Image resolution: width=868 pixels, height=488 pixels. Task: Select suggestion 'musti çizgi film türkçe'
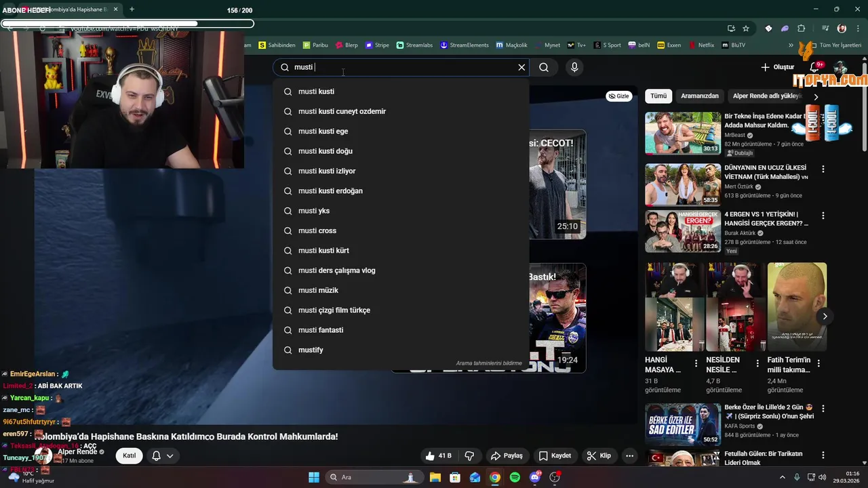coord(401,310)
